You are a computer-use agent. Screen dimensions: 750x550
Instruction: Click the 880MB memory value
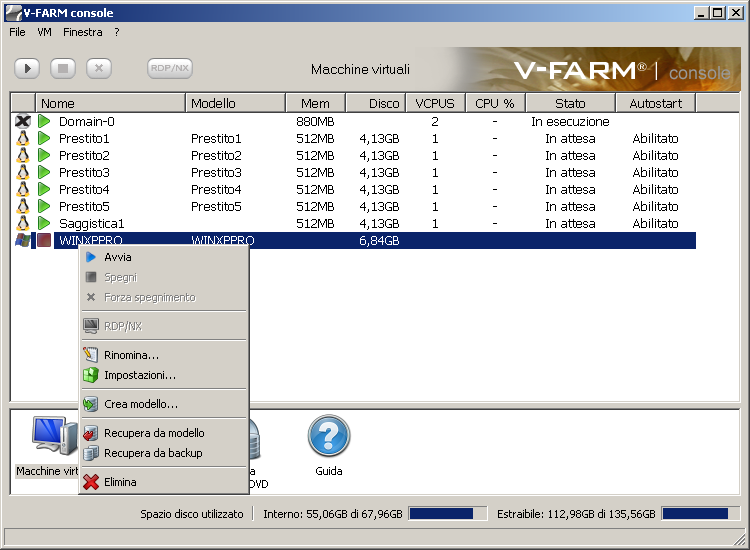315,121
